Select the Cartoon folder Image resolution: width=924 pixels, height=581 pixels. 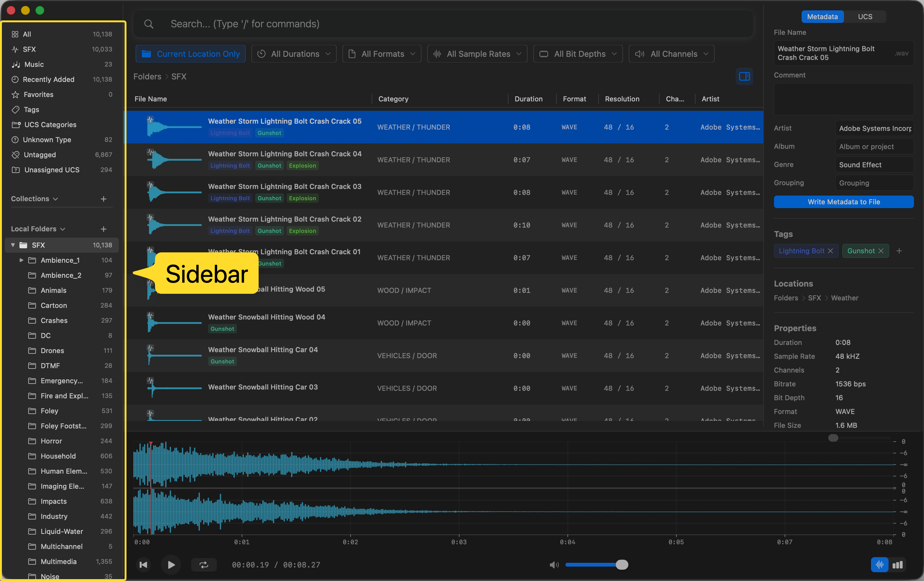[62, 305]
